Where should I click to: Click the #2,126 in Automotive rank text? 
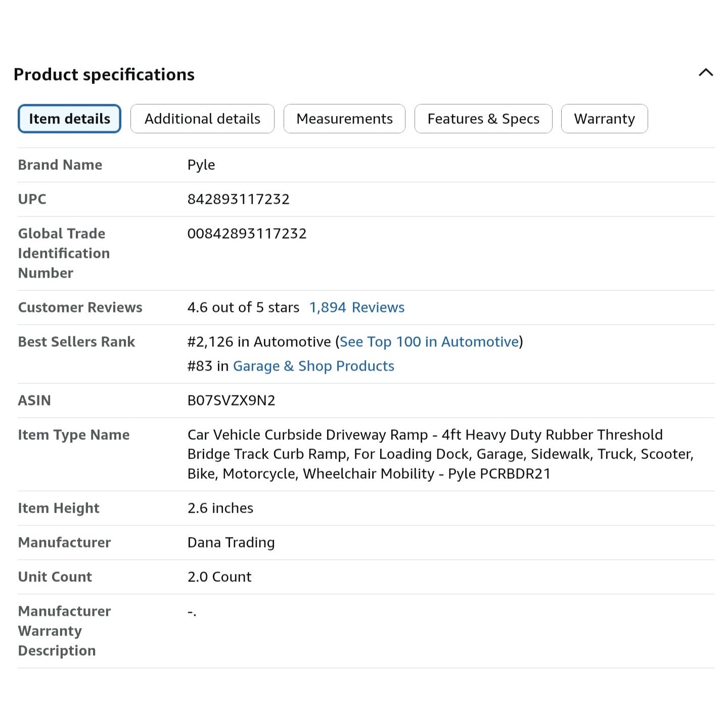[259, 342]
